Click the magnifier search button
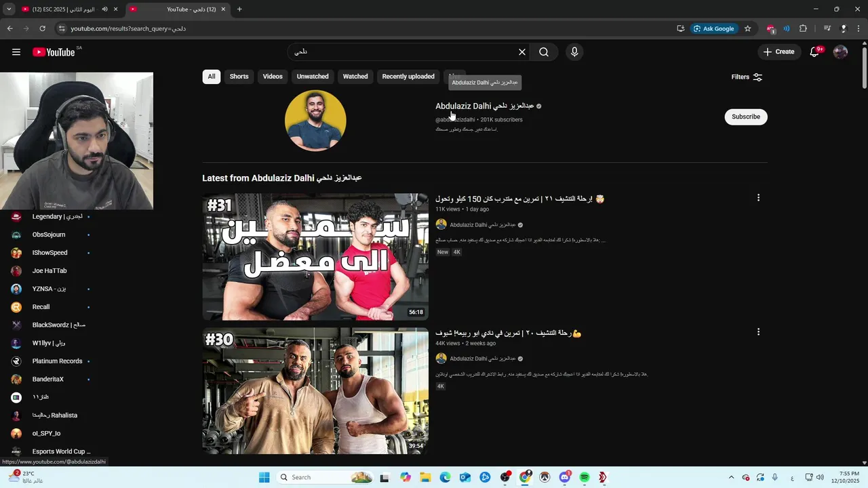Screen dimensions: 868x488 click(x=544, y=52)
